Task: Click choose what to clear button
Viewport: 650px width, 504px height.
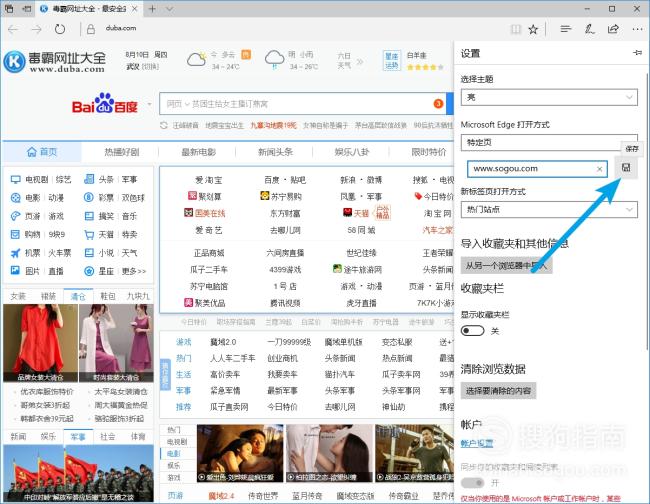Action: tap(498, 390)
